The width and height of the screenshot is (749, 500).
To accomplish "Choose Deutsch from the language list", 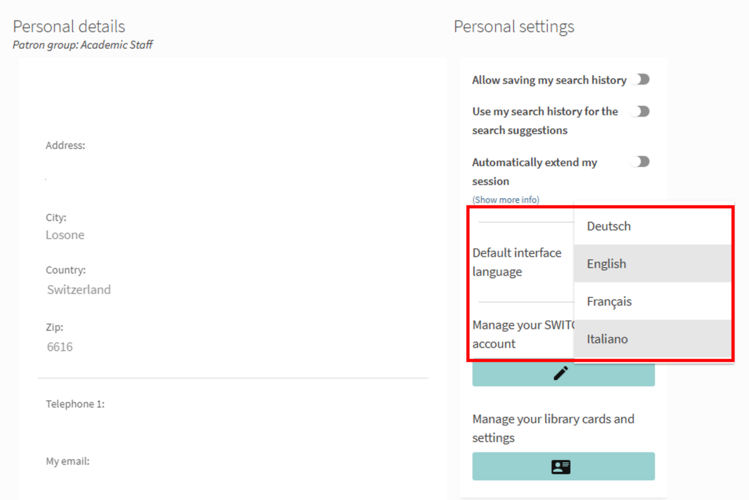I will (609, 226).
